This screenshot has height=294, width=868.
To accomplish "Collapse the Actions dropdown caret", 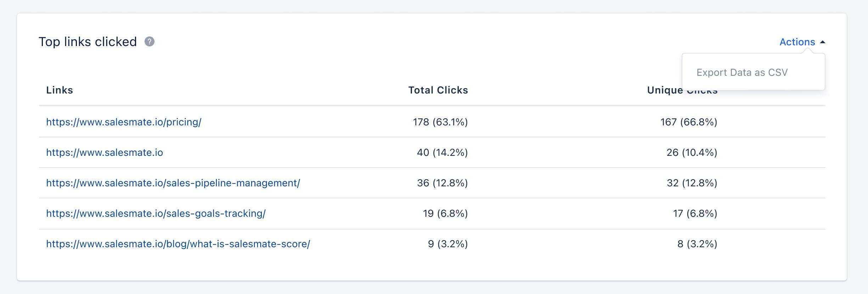I will 823,42.
